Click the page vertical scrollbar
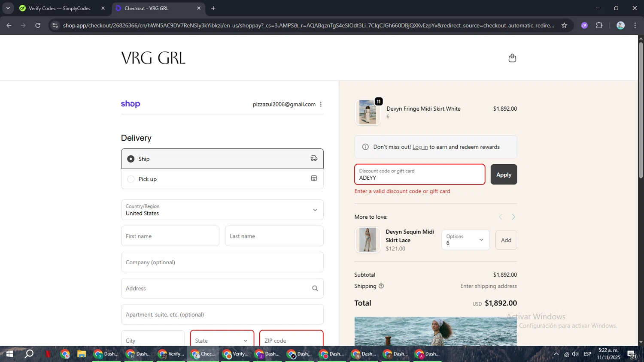The image size is (644, 362). click(641, 110)
